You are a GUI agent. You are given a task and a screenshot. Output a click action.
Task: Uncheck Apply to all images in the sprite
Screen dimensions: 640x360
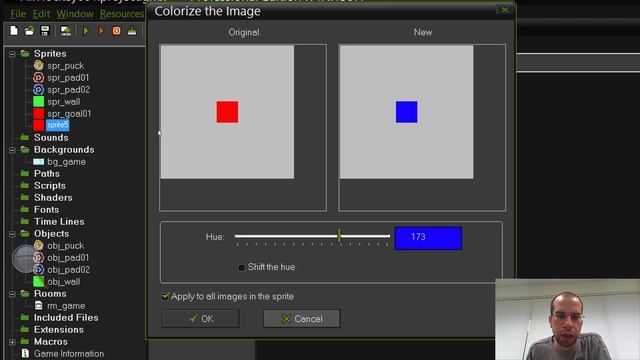(x=166, y=296)
